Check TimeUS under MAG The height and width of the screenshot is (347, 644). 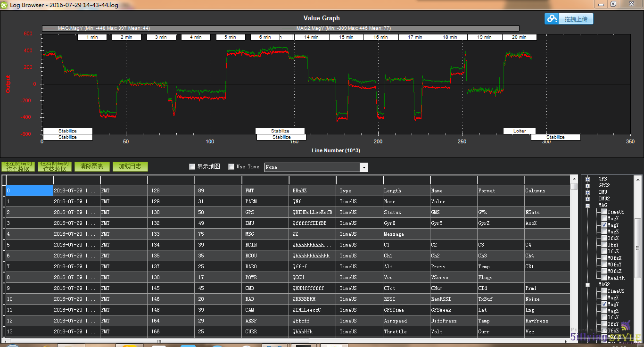click(604, 212)
